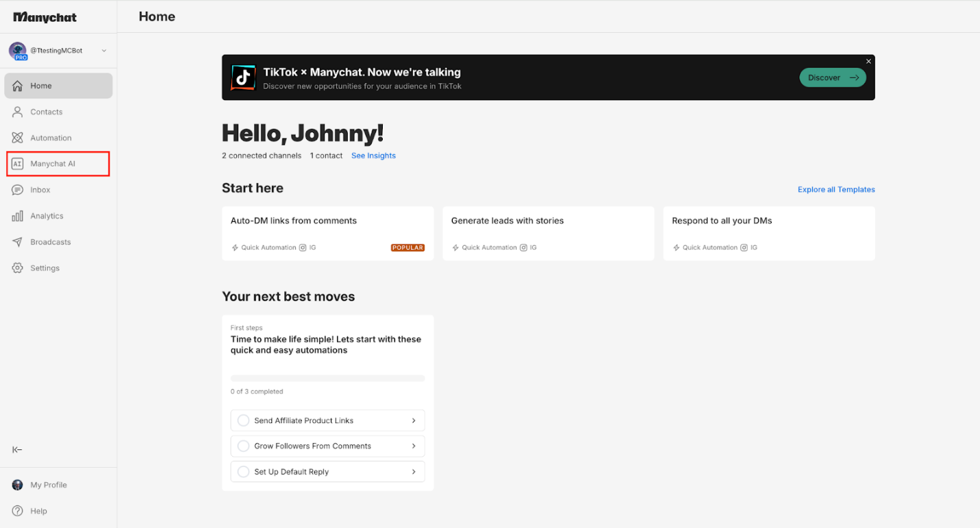Image resolution: width=980 pixels, height=528 pixels.
Task: Open the Help menu item
Action: [38, 511]
